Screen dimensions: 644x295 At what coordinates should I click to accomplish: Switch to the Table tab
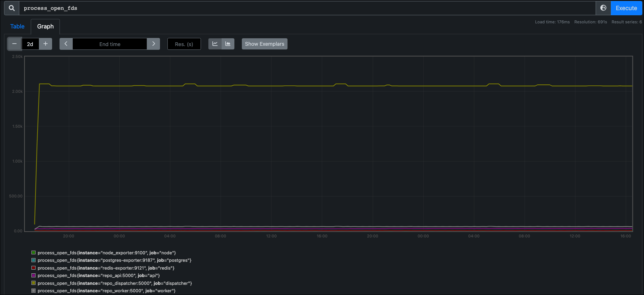(17, 26)
